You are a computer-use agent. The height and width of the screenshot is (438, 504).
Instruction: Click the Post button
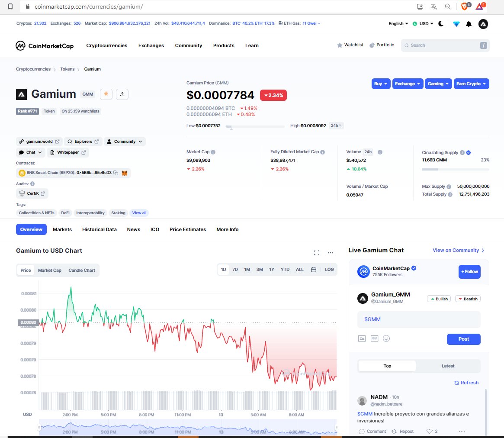pos(463,339)
